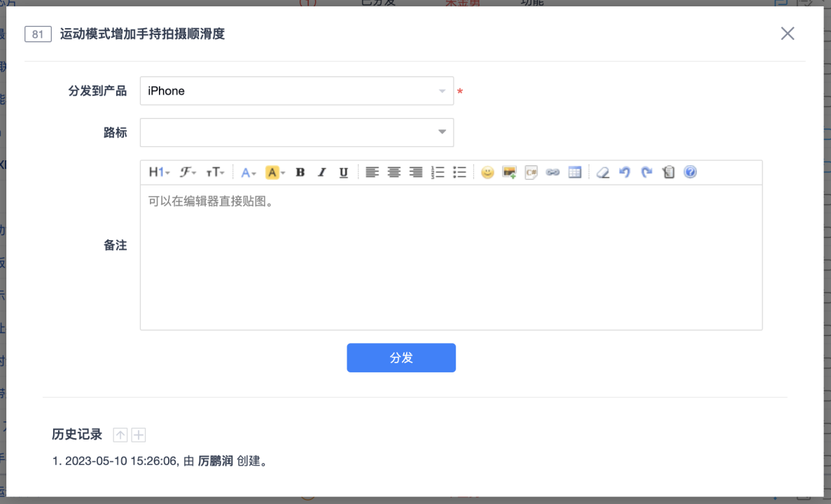Click the blue 分发 button
Image resolution: width=831 pixels, height=504 pixels.
point(401,358)
